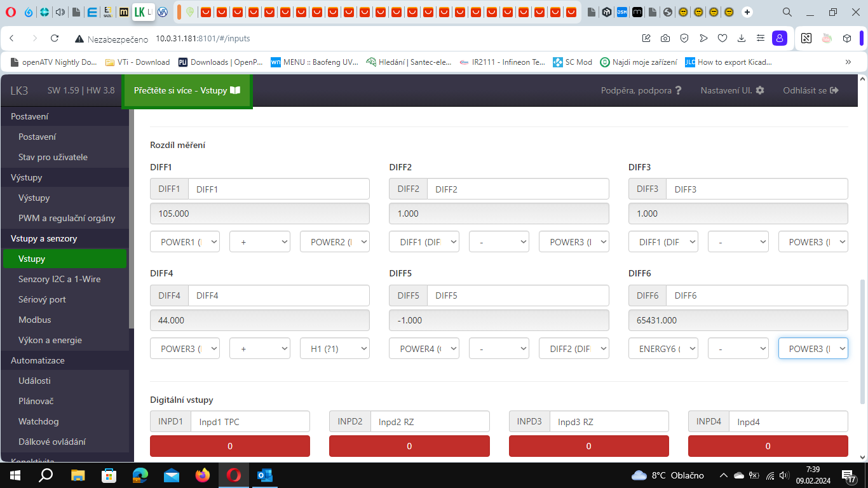The height and width of the screenshot is (488, 868).
Task: Open File Explorer from taskbar
Action: tap(78, 475)
